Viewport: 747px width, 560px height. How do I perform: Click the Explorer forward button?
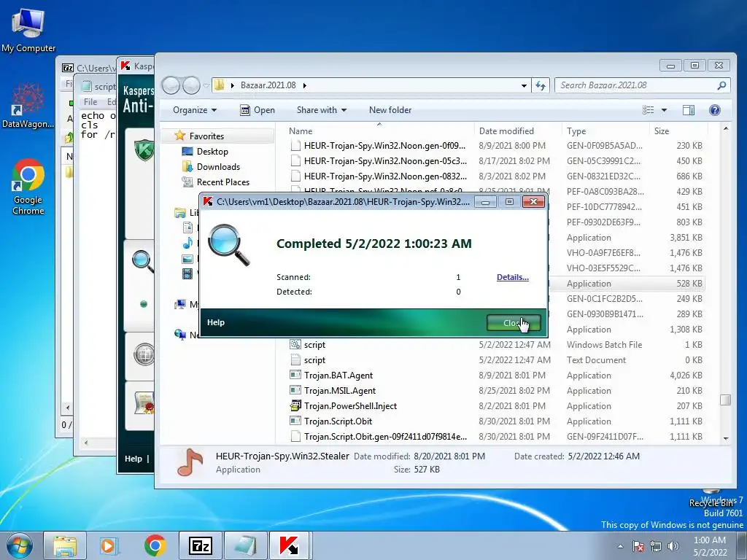[x=192, y=86]
